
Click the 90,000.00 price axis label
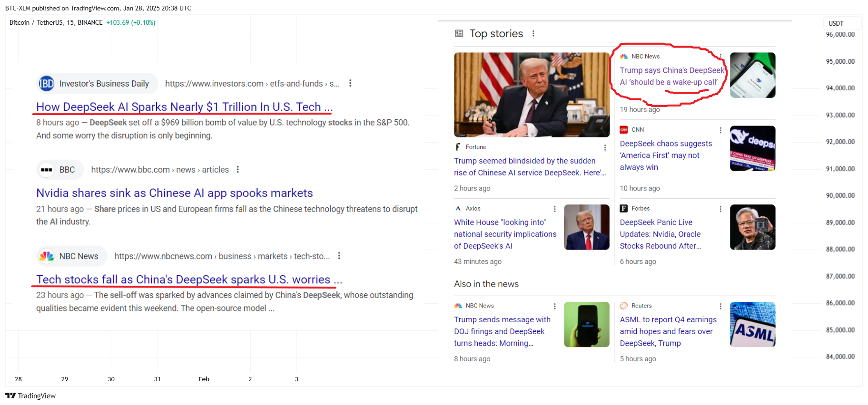[x=840, y=195]
